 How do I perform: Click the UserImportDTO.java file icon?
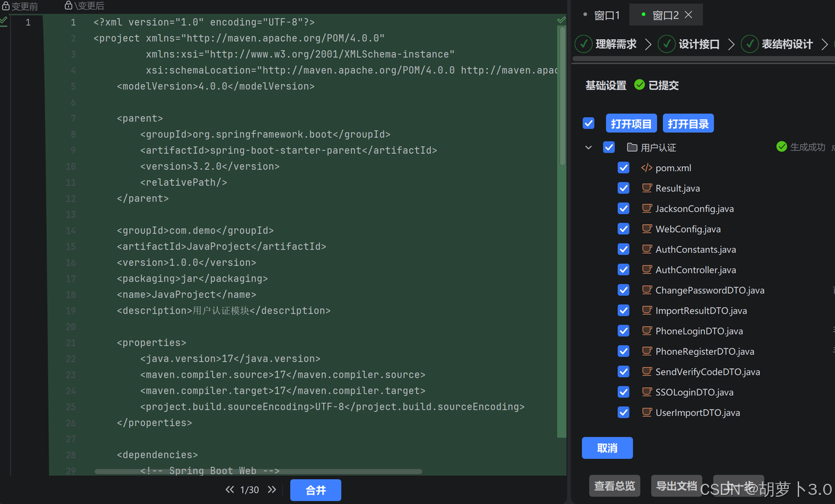pos(646,412)
